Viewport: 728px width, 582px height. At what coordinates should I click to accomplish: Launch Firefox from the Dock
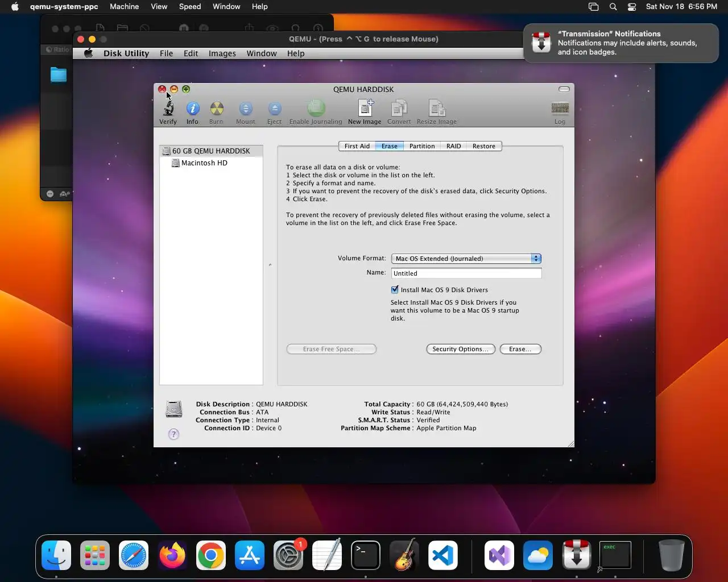point(172,555)
